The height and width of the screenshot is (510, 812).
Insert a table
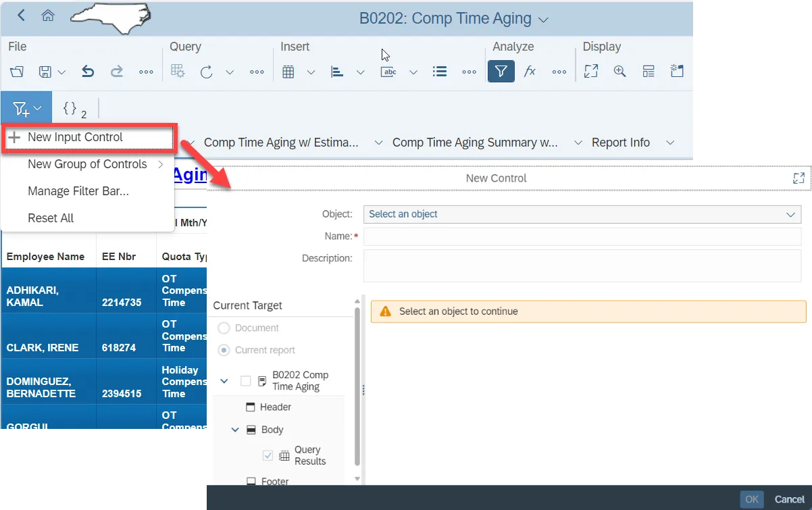[288, 72]
